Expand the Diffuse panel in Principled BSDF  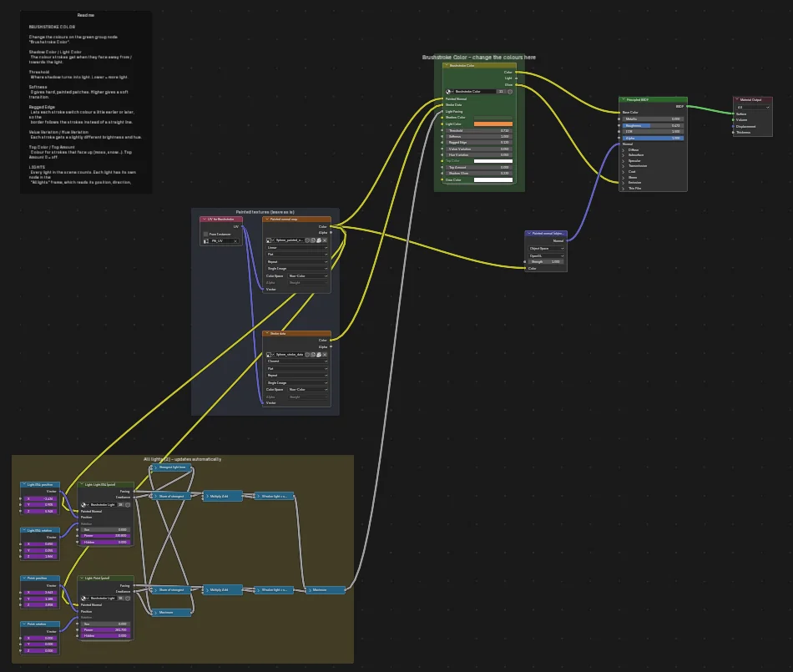click(x=623, y=149)
